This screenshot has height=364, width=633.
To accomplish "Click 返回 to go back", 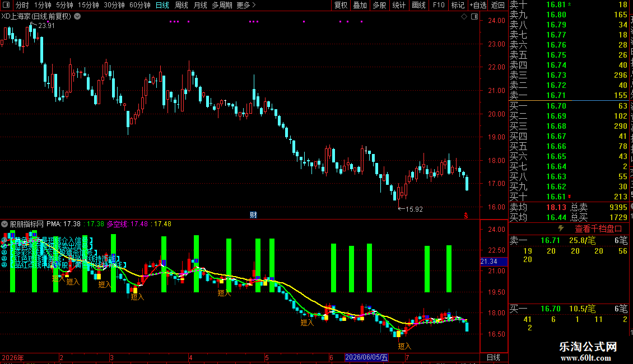I will pyautogui.click(x=498, y=5).
